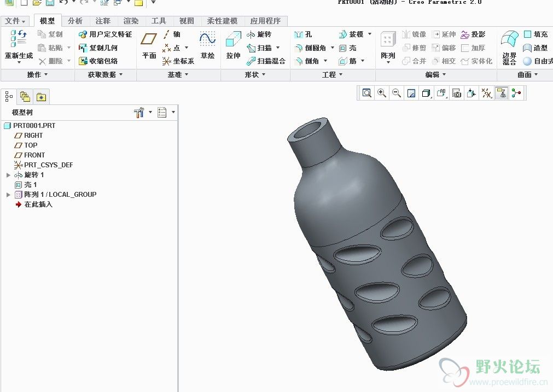Open the 基准 group dropdown

178,75
